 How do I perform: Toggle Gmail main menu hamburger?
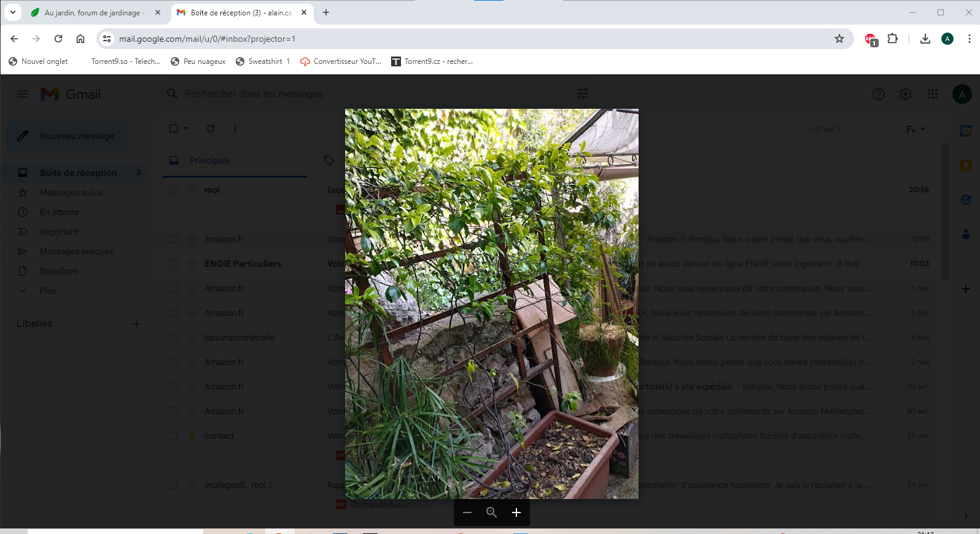(23, 94)
